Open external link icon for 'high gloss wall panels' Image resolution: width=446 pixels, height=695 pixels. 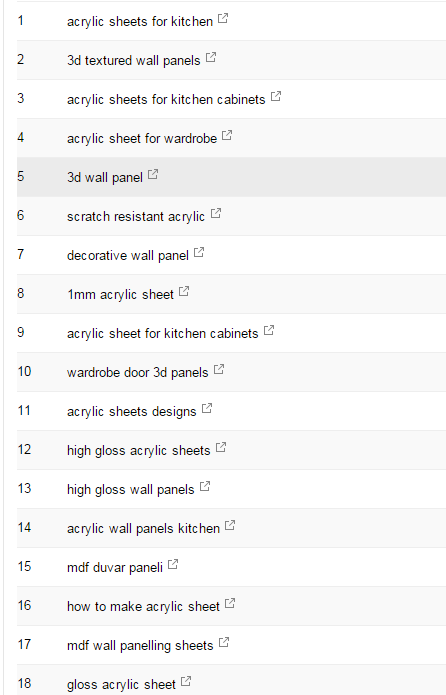205,486
